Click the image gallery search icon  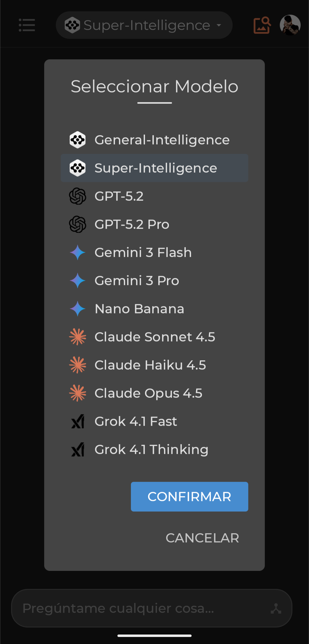(262, 25)
